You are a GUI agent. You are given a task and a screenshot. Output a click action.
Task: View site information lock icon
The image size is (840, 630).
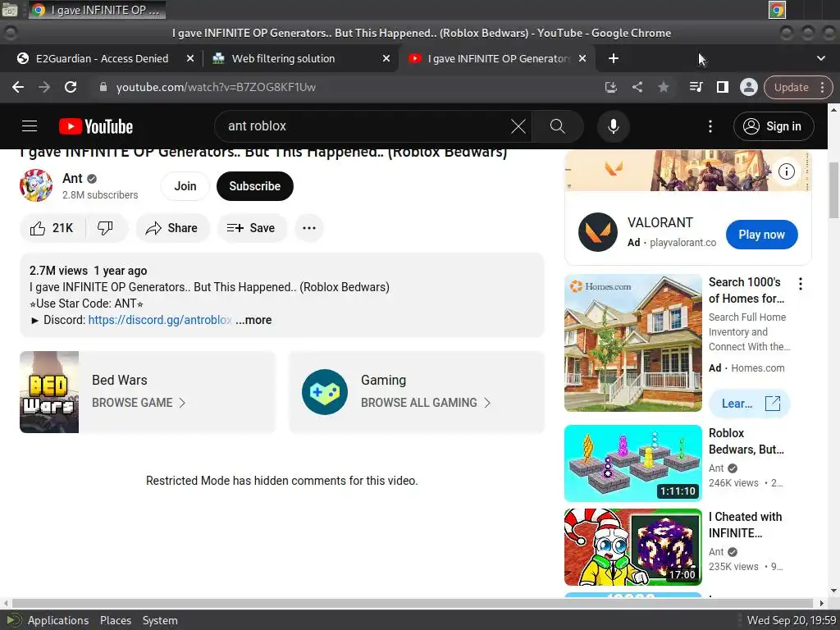(103, 87)
